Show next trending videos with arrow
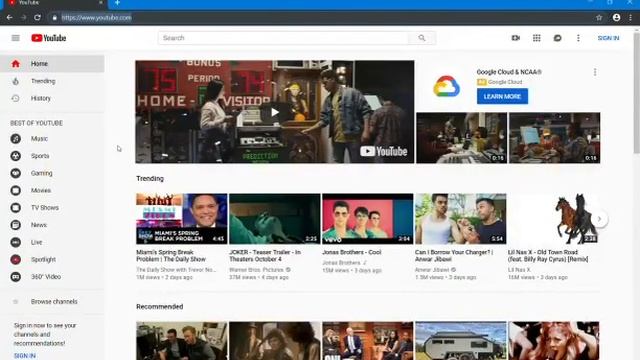 pos(599,219)
